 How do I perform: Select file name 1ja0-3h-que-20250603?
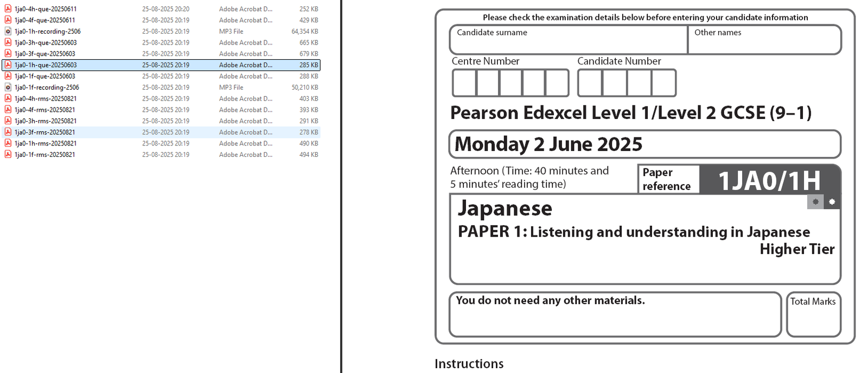pyautogui.click(x=46, y=42)
